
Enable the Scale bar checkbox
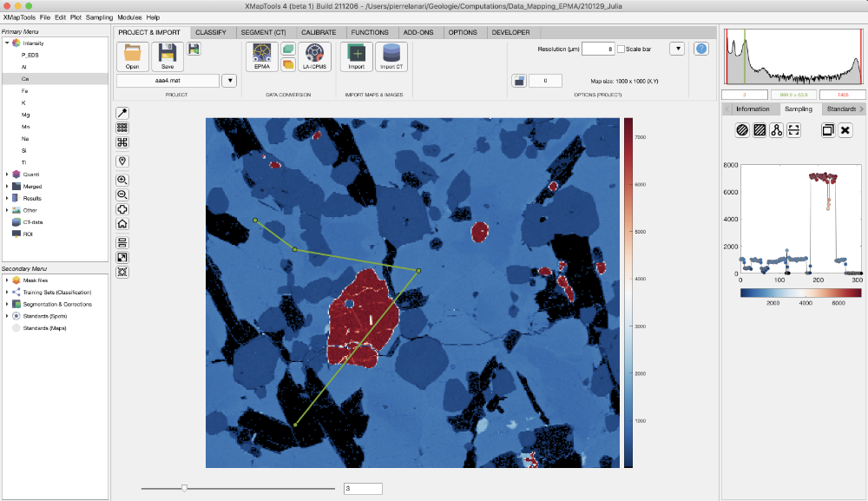[621, 49]
